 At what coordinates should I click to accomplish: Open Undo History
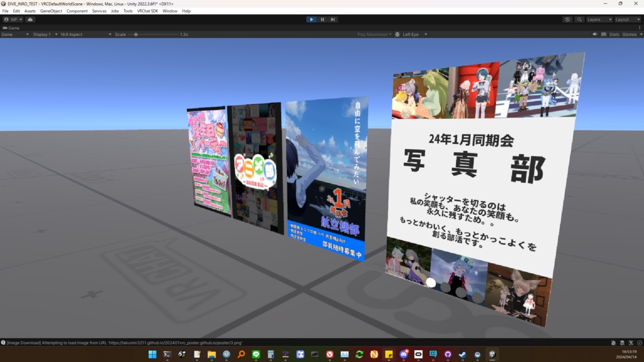click(x=567, y=19)
